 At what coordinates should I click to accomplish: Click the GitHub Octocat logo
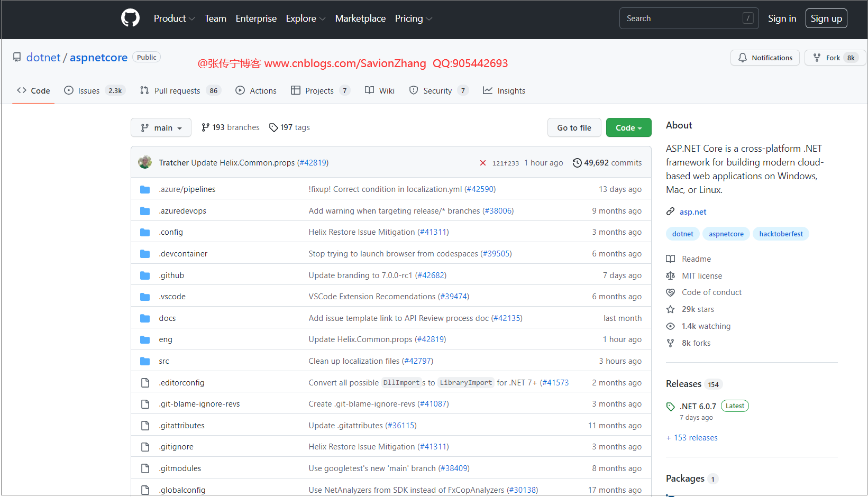[130, 19]
